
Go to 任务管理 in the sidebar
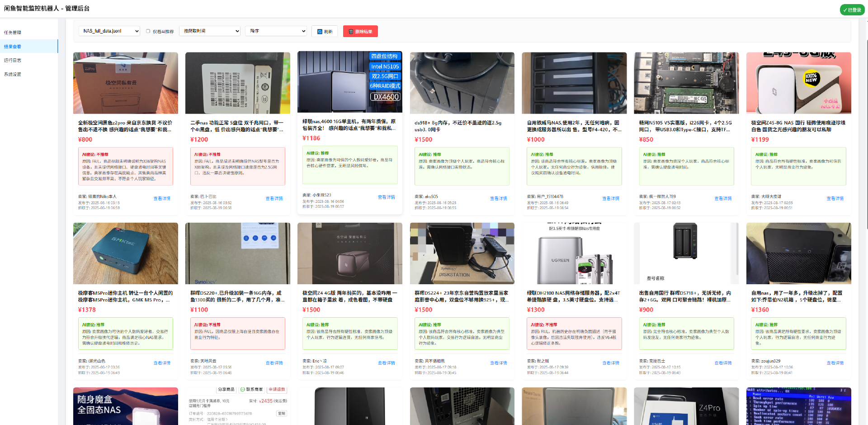click(13, 33)
